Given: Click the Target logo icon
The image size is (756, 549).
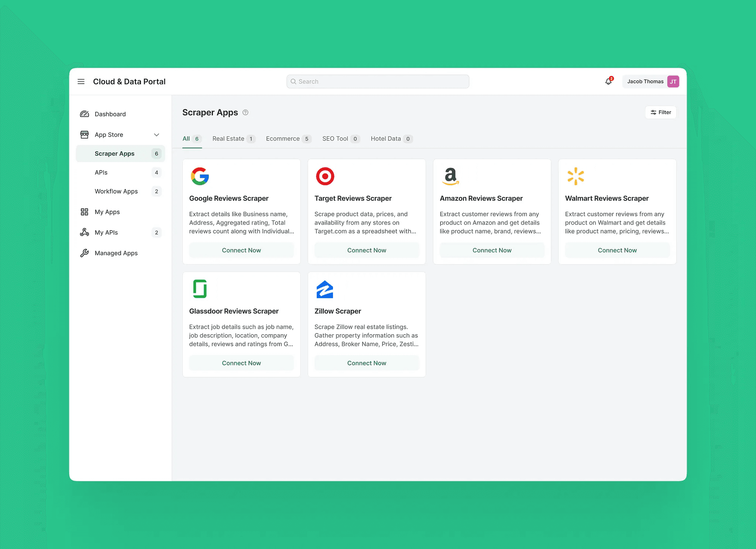Looking at the screenshot, I should 325,176.
